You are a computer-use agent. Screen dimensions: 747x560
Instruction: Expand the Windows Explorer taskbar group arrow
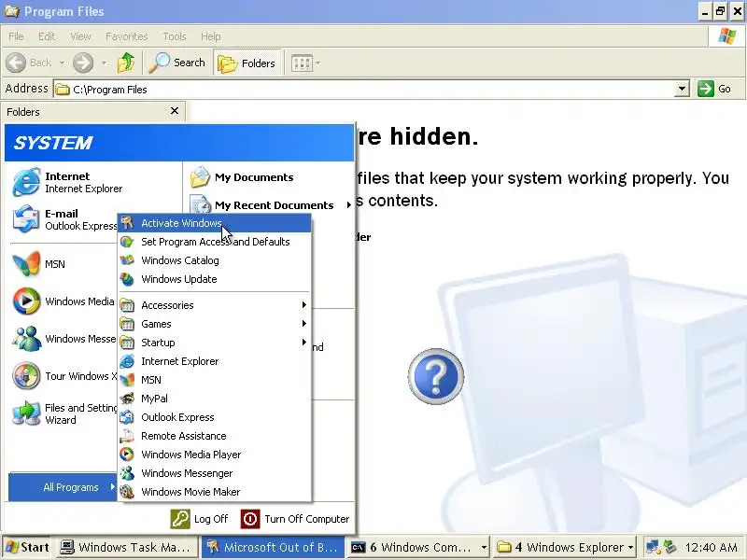[x=631, y=548]
